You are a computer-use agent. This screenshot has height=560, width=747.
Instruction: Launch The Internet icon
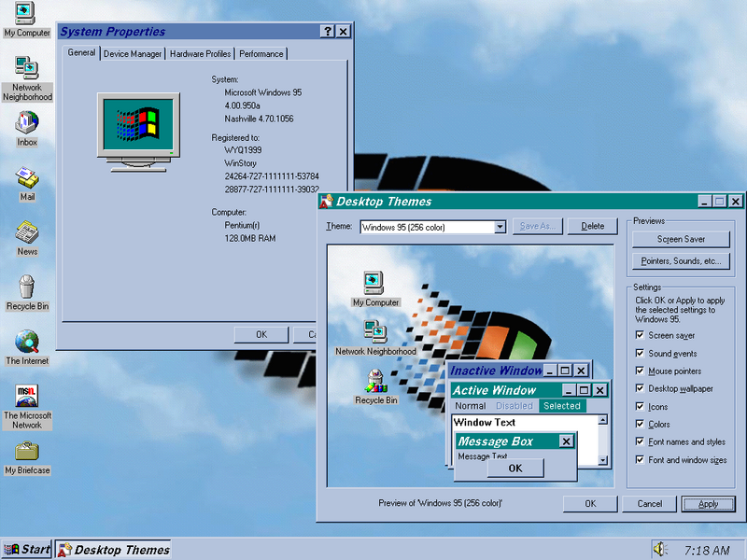pos(26,341)
